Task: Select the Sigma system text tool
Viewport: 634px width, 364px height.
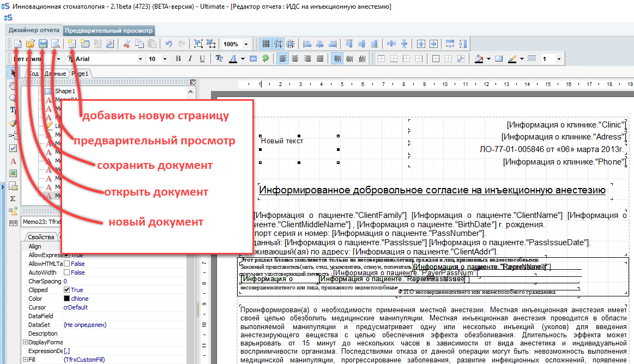Action: tap(14, 198)
